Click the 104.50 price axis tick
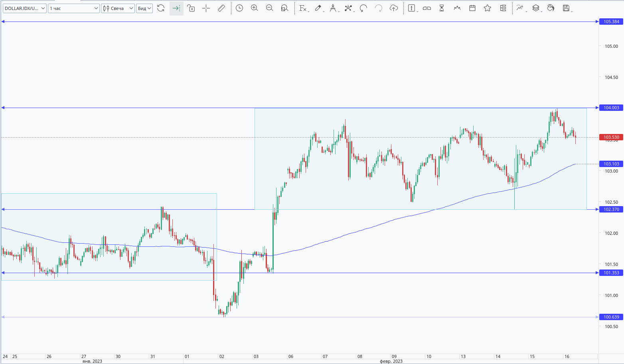The width and height of the screenshot is (624, 364). (611, 77)
